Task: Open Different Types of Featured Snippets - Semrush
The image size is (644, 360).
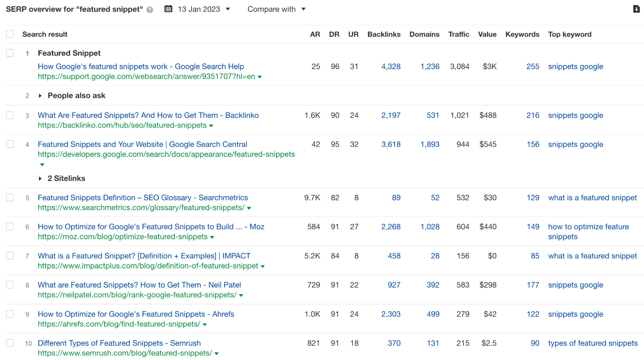Action: (119, 343)
